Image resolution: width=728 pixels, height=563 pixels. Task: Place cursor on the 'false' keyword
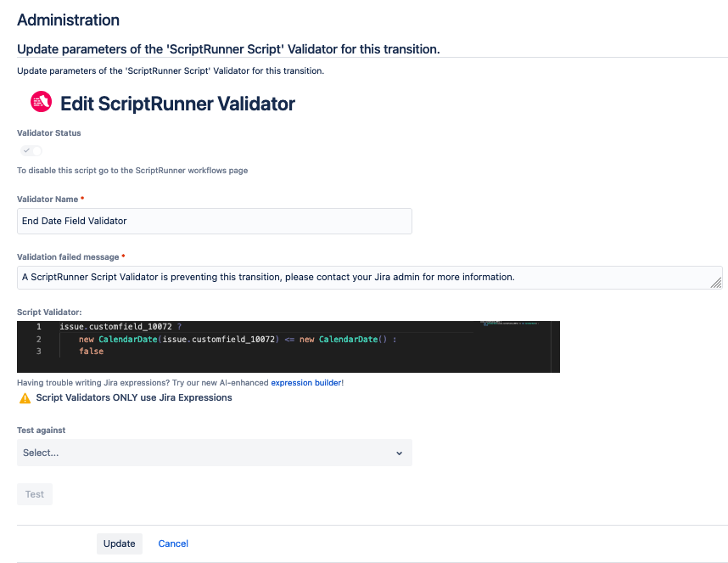click(91, 352)
